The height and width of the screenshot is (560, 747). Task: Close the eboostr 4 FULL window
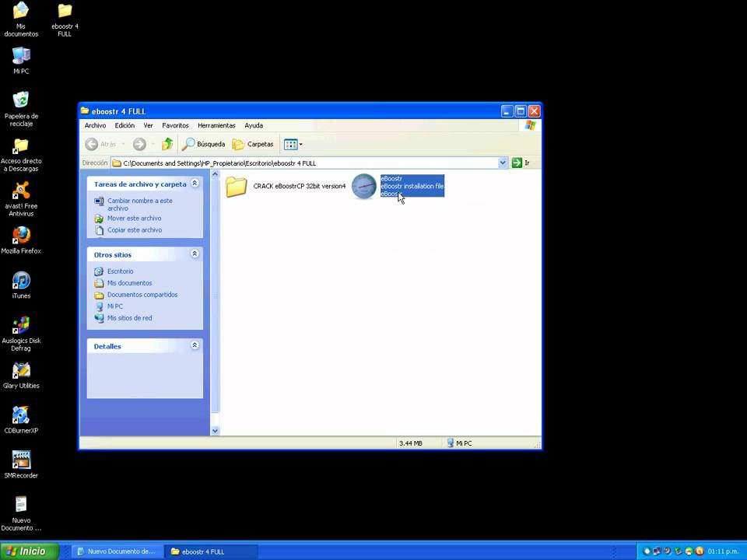point(534,111)
